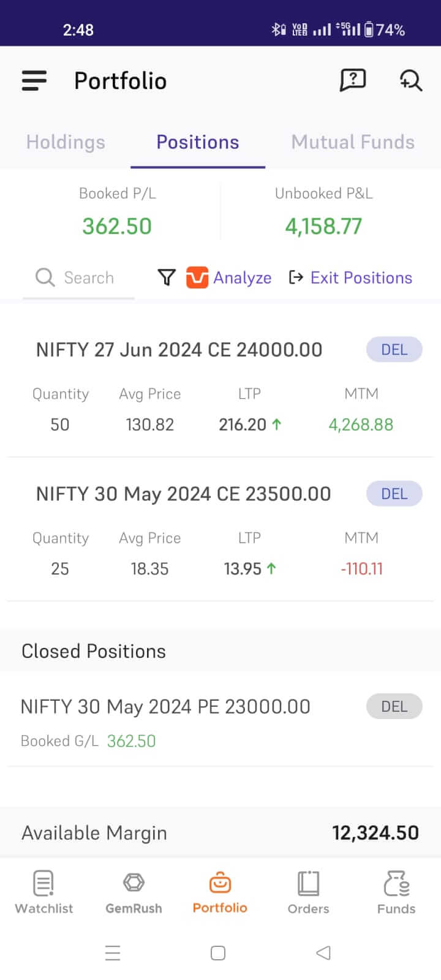Open the hamburger menu
The height and width of the screenshot is (980, 441).
click(x=34, y=81)
